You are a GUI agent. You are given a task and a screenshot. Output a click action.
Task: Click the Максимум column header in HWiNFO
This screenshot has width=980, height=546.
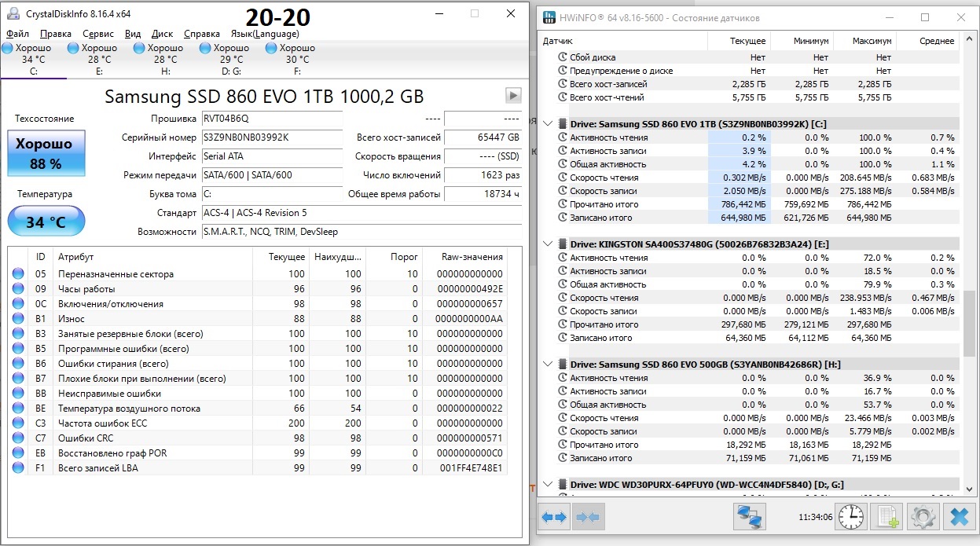click(864, 41)
